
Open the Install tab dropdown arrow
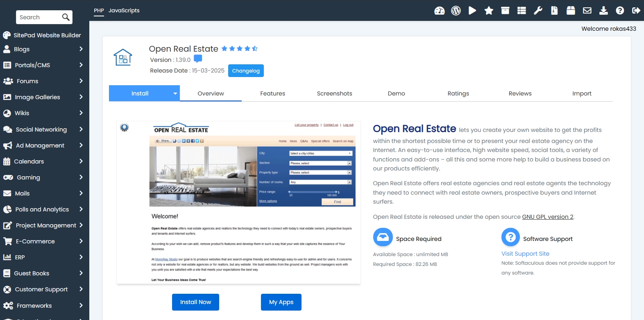[x=175, y=93]
